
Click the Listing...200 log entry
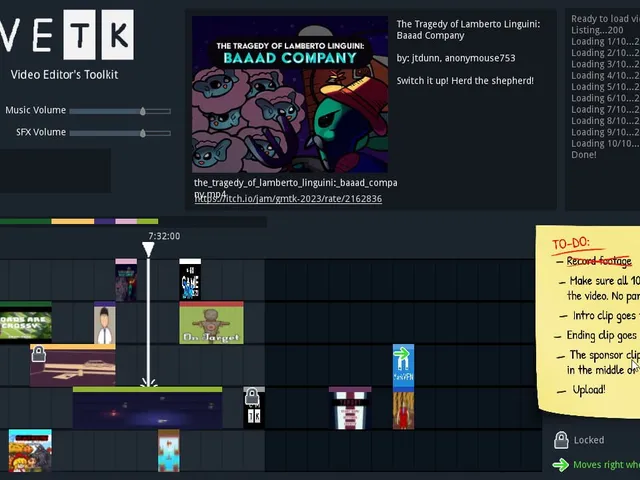[x=597, y=30]
